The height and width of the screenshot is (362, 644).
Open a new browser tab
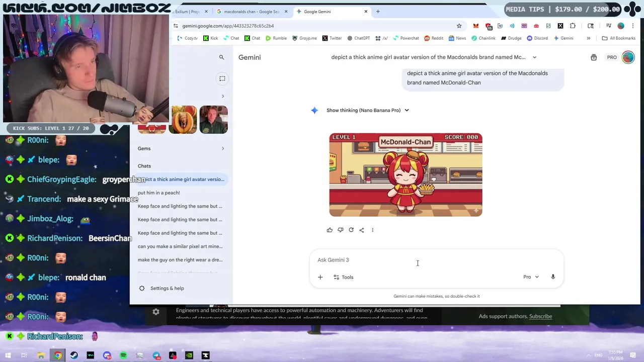point(378,12)
